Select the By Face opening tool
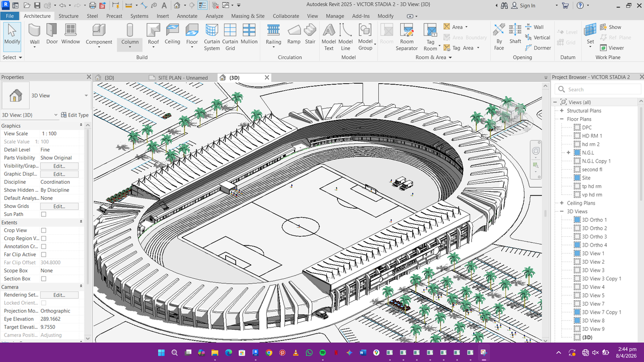 [x=499, y=38]
